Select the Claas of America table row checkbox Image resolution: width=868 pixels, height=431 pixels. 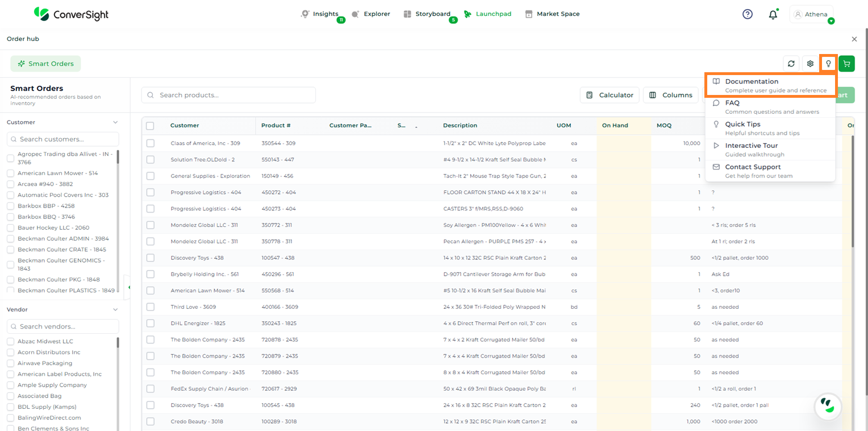[x=151, y=143]
